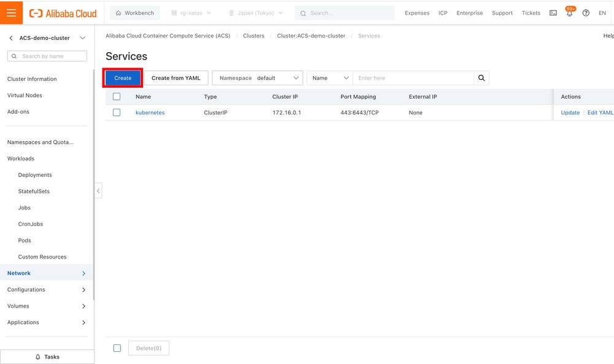Screen dimensions: 614x364
Task: Select all services with the header checkbox
Action: click(117, 96)
